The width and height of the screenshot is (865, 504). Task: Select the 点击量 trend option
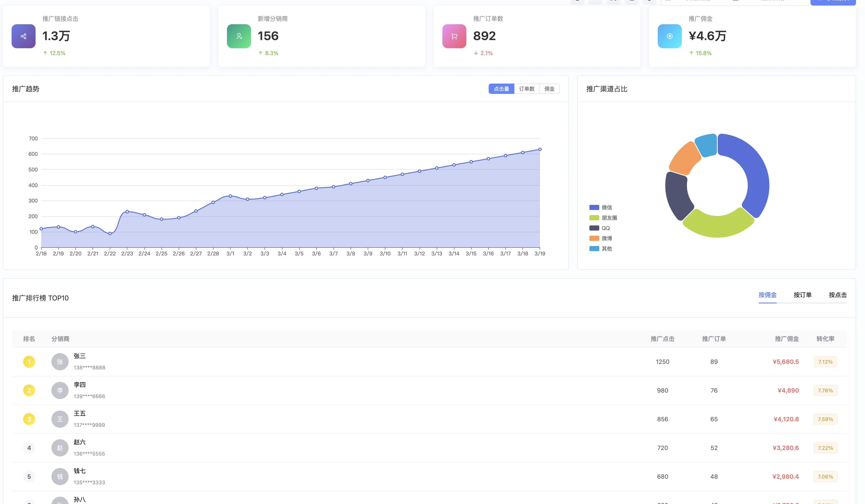[501, 89]
